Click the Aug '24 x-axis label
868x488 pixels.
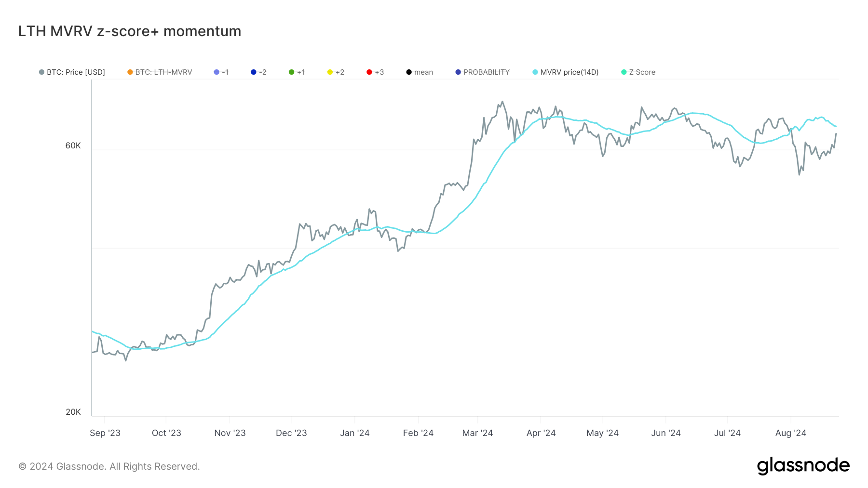791,433
